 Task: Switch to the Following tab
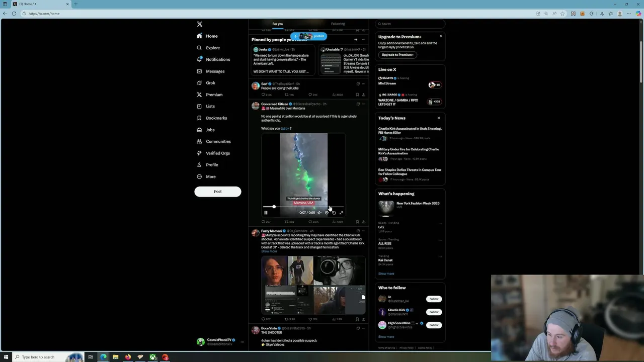(338, 24)
